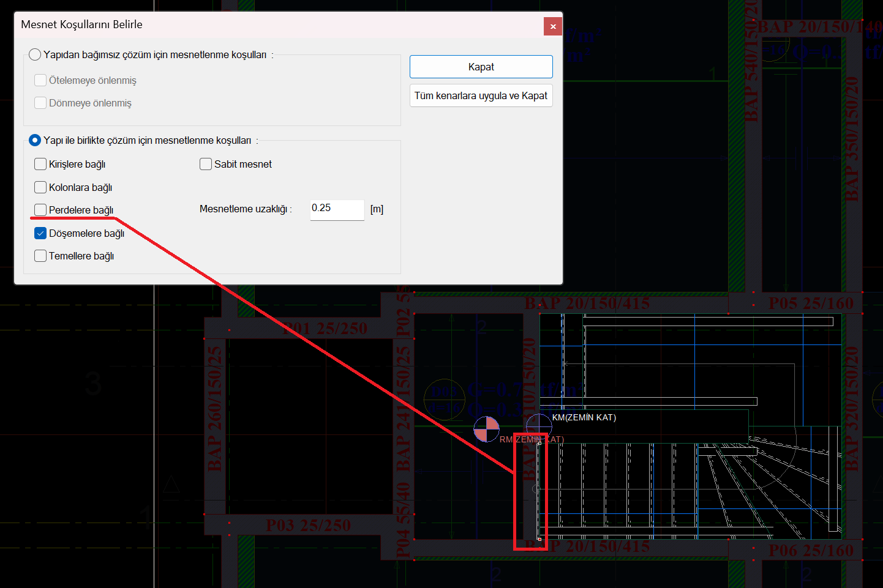Click 'Tüm kenarlara uygula ve Kapat' button
The image size is (883, 588).
click(481, 95)
